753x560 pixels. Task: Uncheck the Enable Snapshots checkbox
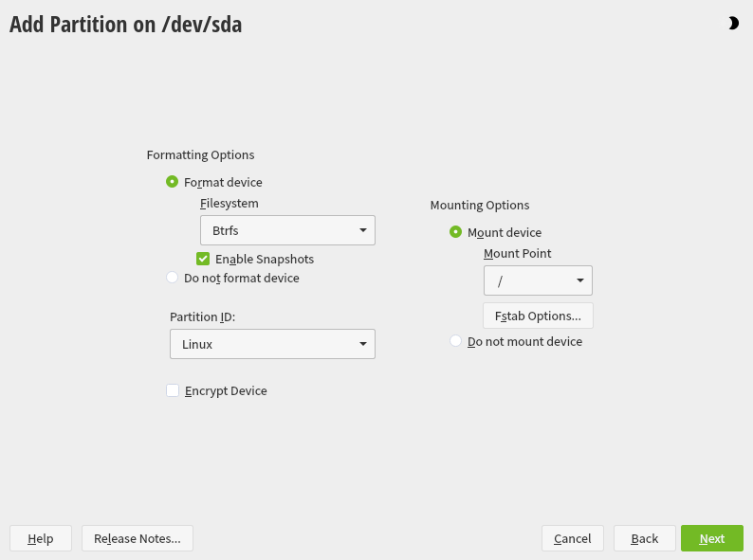(x=203, y=259)
